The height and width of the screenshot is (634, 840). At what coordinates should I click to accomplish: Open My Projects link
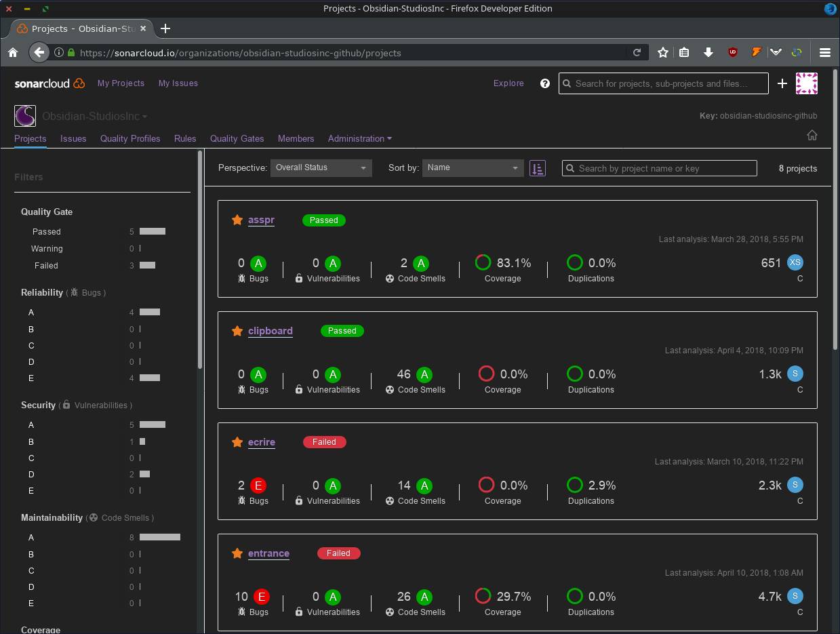(121, 83)
